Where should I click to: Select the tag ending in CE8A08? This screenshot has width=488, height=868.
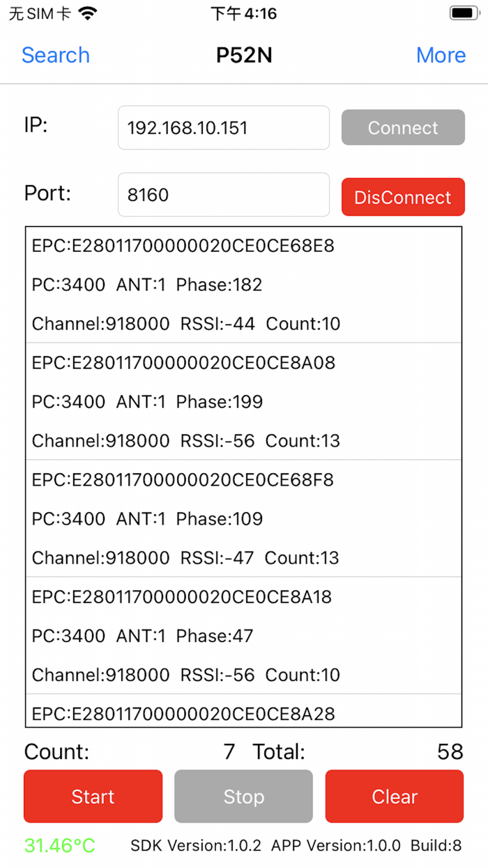[244, 401]
